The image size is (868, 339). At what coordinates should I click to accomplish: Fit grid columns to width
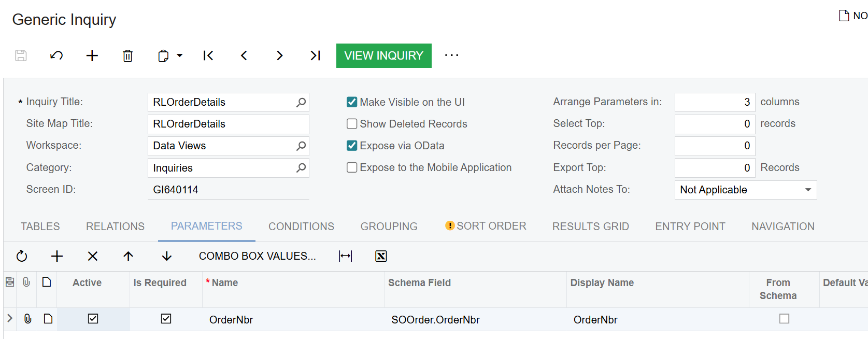(x=345, y=256)
